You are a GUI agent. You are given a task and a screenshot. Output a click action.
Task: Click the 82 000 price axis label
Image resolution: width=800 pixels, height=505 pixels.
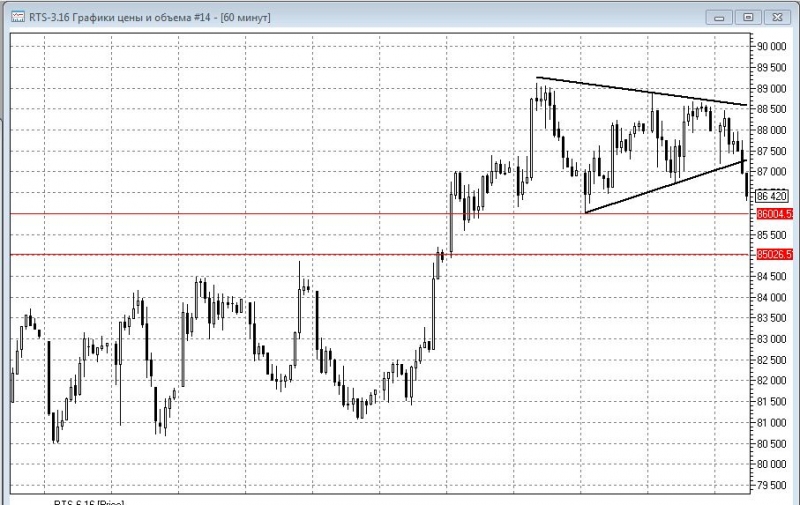[771, 381]
